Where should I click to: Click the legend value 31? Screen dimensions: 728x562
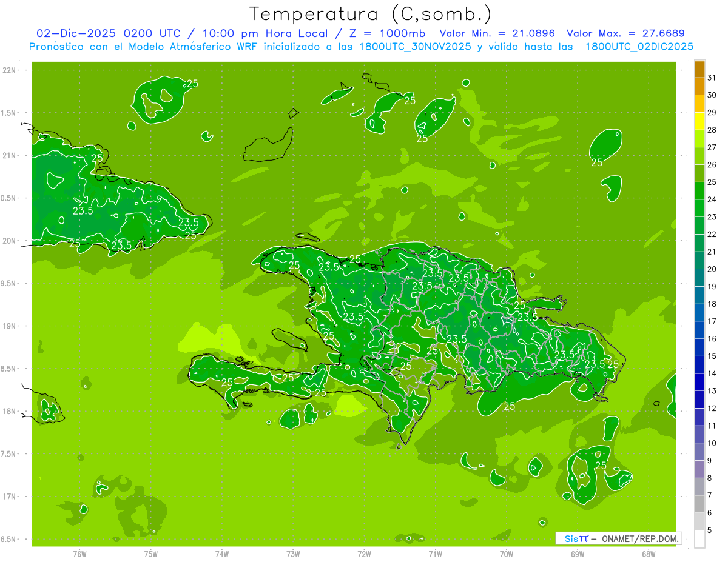[x=712, y=78]
